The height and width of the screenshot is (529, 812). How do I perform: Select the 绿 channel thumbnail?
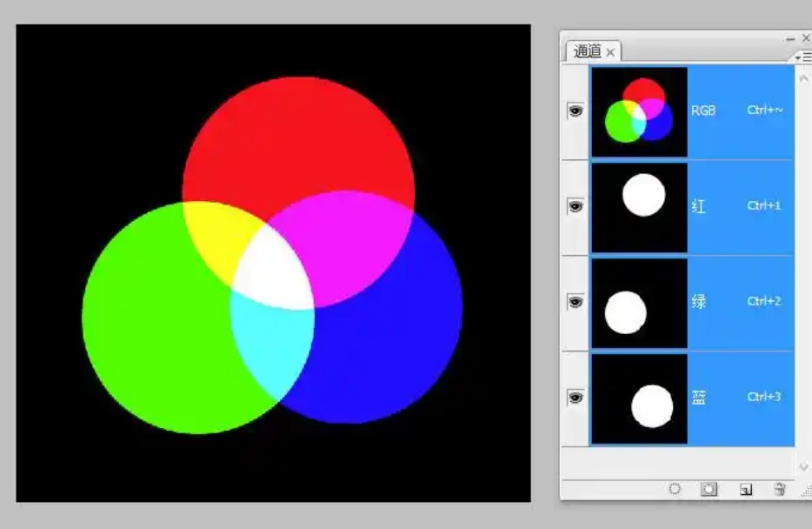pos(639,303)
